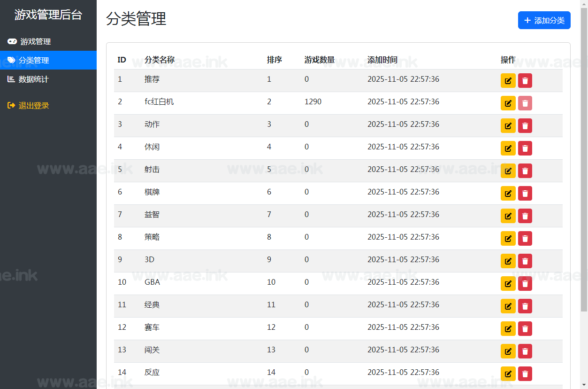Delete the 经典 category

point(525,306)
